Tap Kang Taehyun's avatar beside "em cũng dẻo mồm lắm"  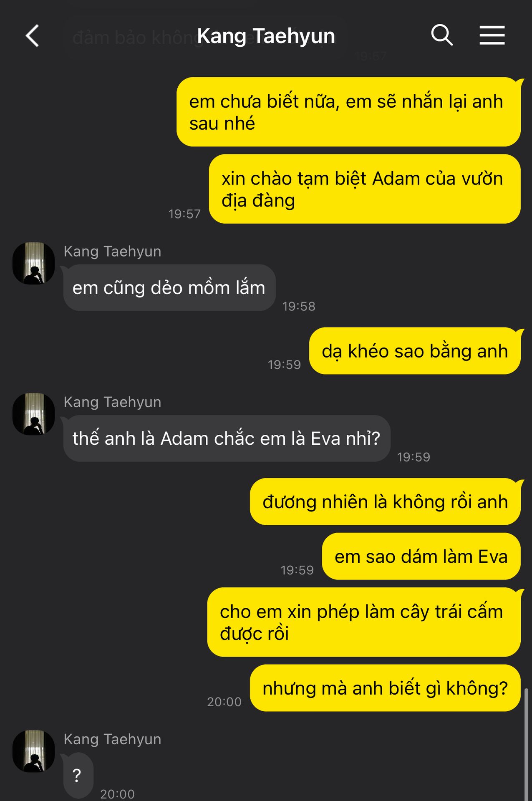point(34,263)
